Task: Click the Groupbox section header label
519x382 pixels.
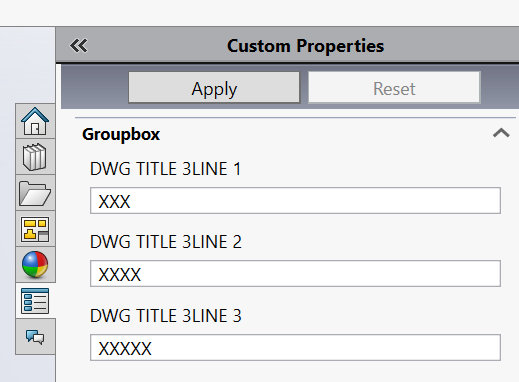Action: (x=121, y=134)
